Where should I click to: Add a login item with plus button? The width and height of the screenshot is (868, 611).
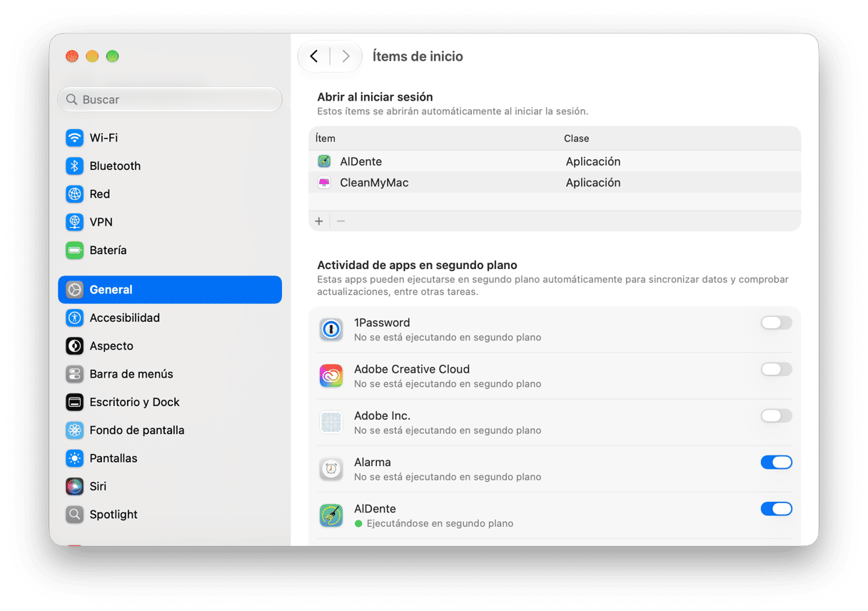319,221
